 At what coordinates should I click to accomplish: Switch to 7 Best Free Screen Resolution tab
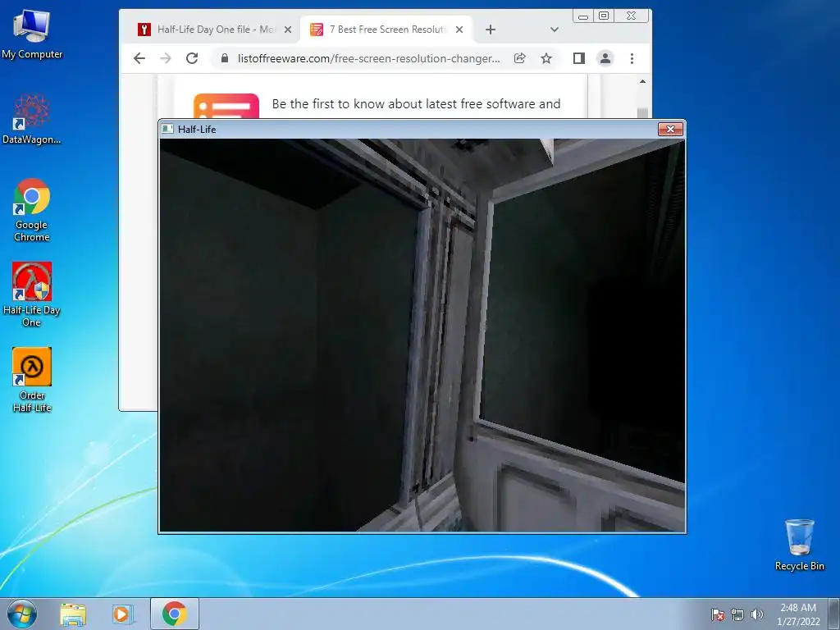(x=386, y=30)
